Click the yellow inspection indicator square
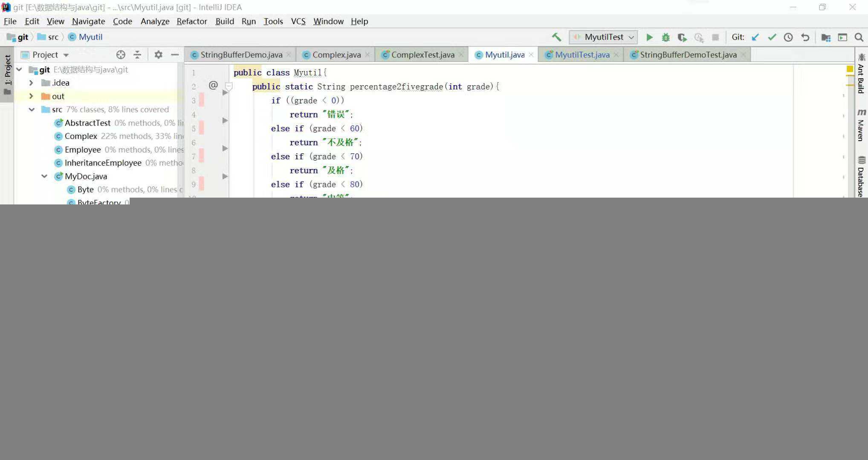Screen dimensions: 868x460 (850, 69)
